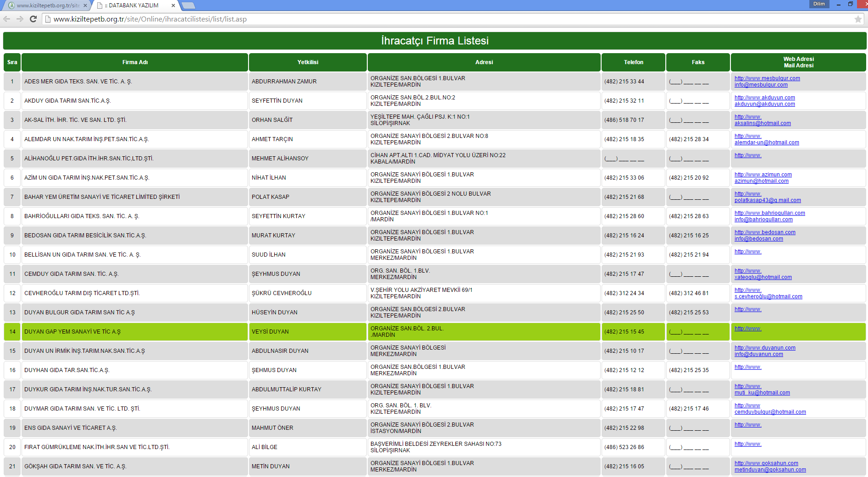Close the DATABANK YAZILIM tab
Viewport: 868px width, 477px height.
click(173, 5)
